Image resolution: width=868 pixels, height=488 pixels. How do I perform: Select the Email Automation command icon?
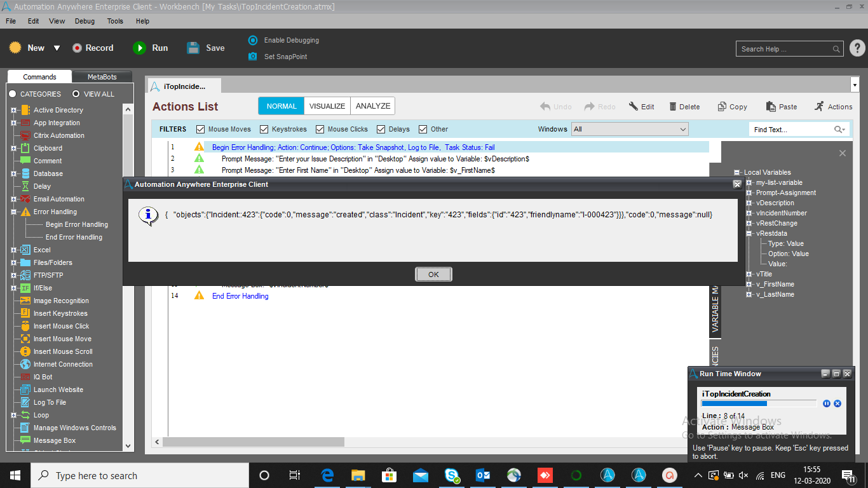pyautogui.click(x=25, y=199)
